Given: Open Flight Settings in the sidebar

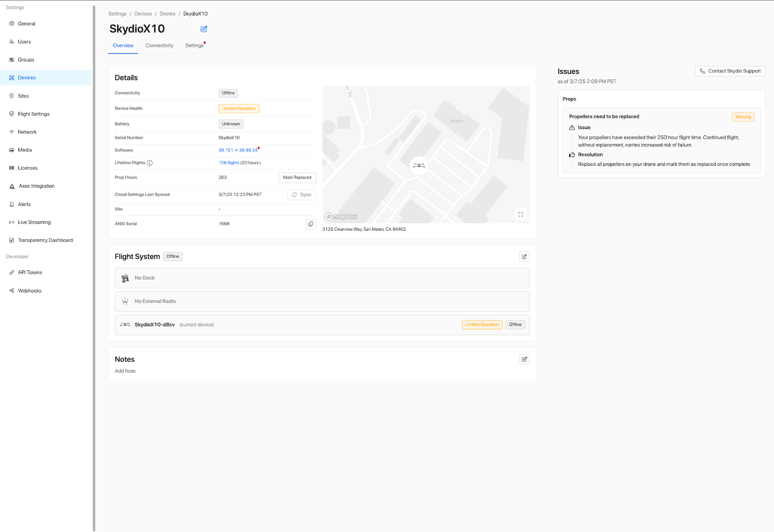Looking at the screenshot, I should (33, 114).
